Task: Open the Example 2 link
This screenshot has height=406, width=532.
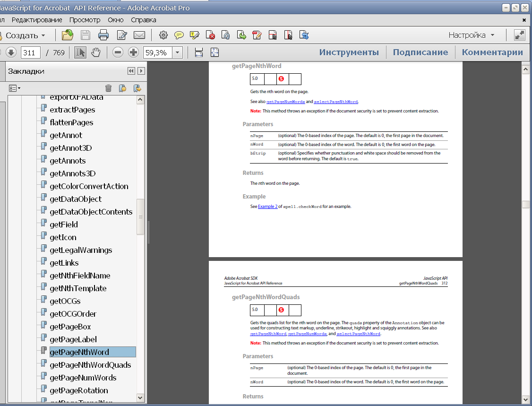Action: 268,207
